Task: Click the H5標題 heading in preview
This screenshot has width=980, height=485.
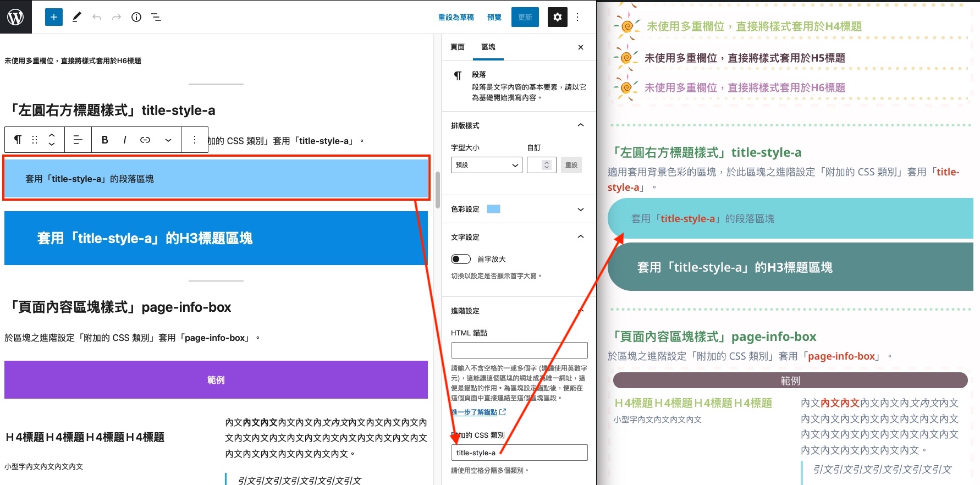Action: pyautogui.click(x=745, y=58)
